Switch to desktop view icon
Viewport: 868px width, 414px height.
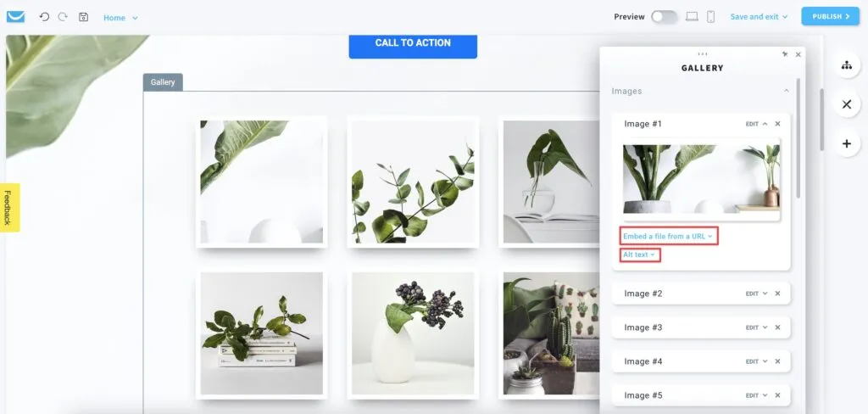pyautogui.click(x=692, y=17)
